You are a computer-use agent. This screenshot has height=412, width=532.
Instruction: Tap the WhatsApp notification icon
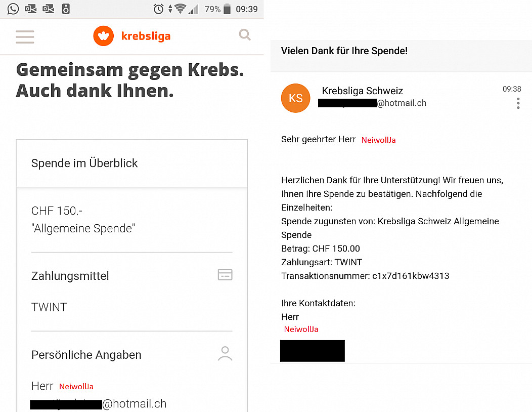13,9
